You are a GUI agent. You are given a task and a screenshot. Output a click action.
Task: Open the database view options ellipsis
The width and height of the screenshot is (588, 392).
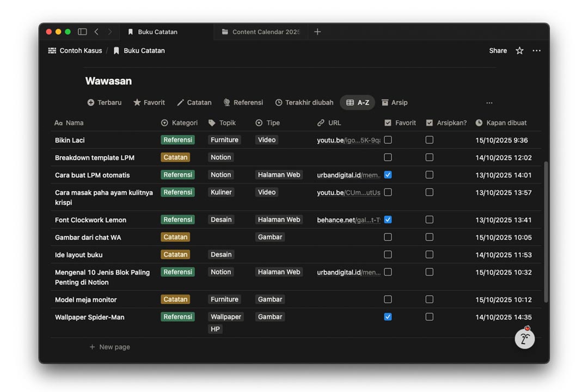tap(489, 103)
